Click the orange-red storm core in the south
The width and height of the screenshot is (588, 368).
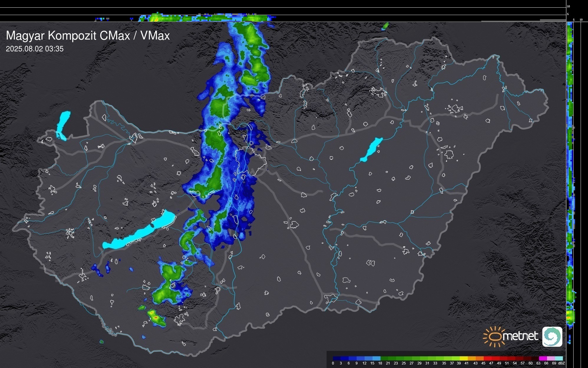pos(155,317)
